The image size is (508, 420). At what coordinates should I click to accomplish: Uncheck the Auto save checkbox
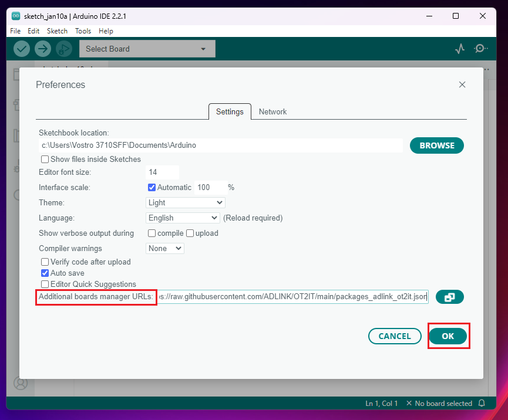[x=45, y=273]
